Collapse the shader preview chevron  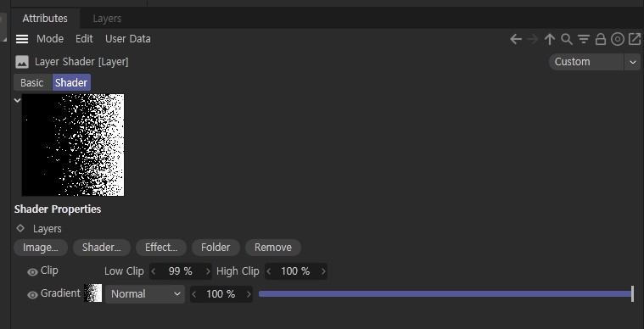tap(17, 100)
